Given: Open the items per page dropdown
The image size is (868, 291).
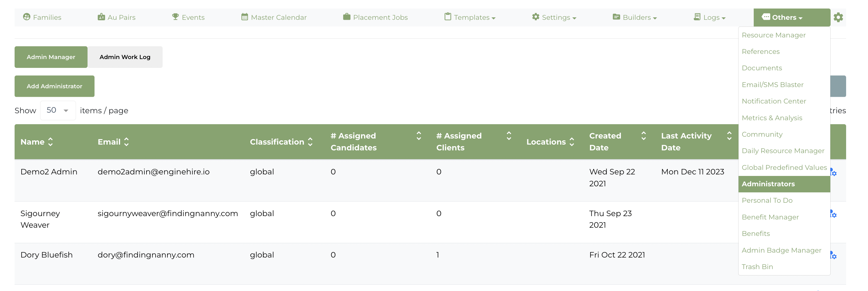Looking at the screenshot, I should pos(58,110).
